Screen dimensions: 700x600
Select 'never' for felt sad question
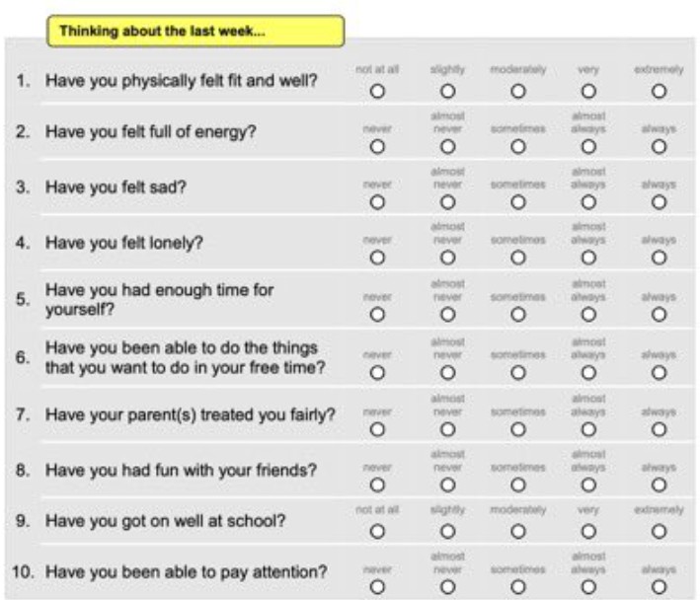pos(377,201)
